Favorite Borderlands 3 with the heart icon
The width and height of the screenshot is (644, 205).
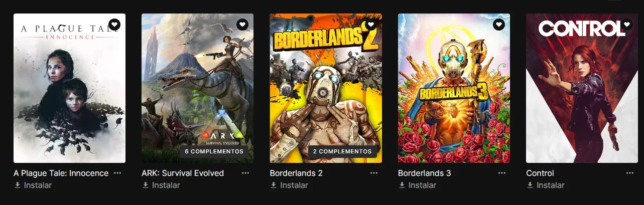click(x=499, y=24)
